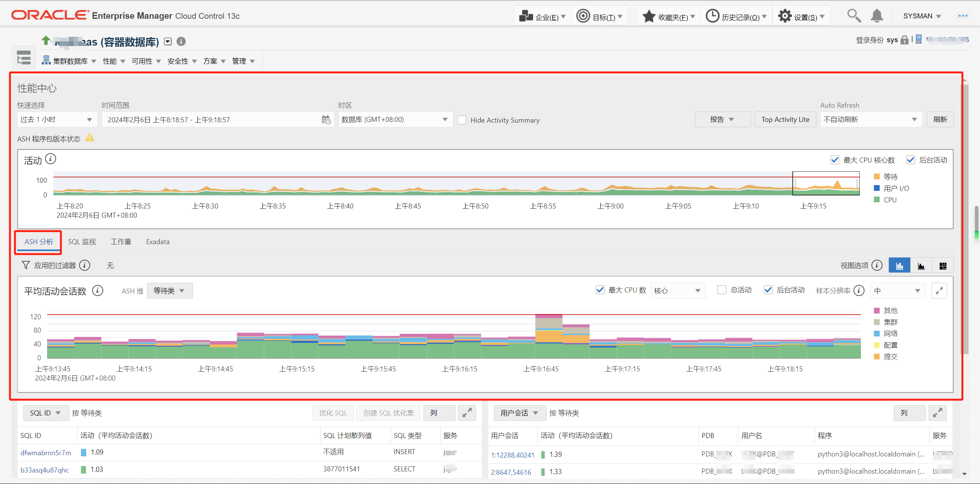980x484 pixels.
Task: Open the 企业(E) menu
Action: [542, 16]
